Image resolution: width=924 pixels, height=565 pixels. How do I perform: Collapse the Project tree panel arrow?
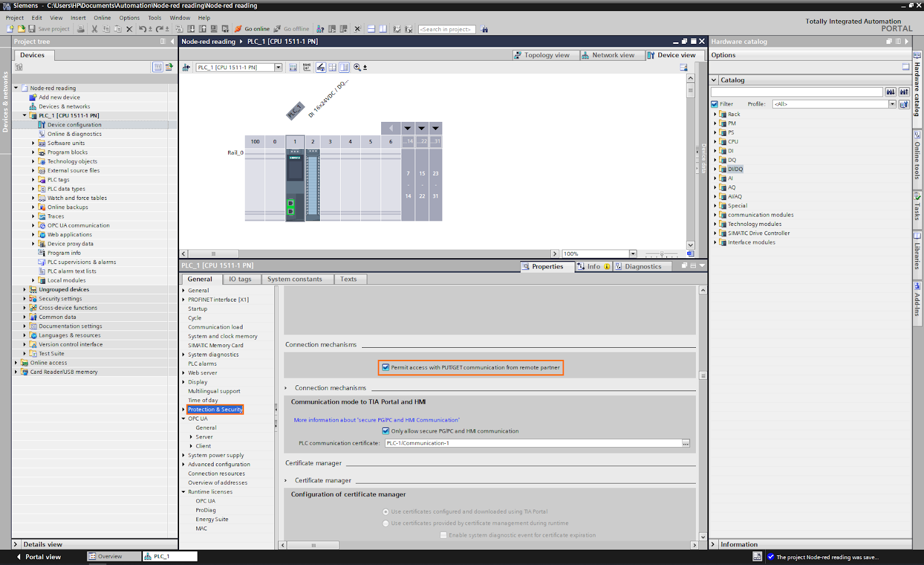[x=172, y=42]
